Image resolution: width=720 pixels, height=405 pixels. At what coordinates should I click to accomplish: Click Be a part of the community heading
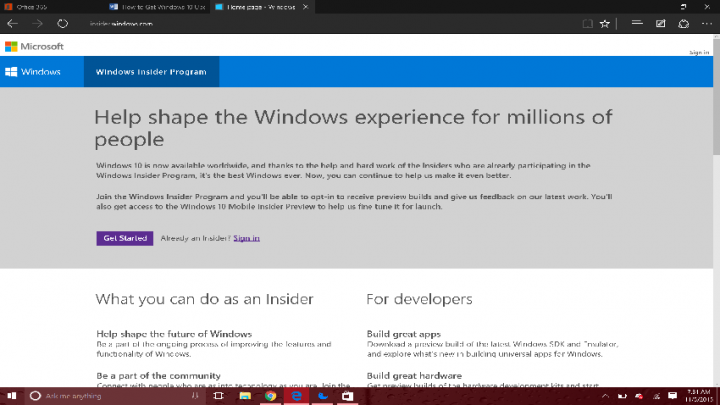pyautogui.click(x=158, y=375)
